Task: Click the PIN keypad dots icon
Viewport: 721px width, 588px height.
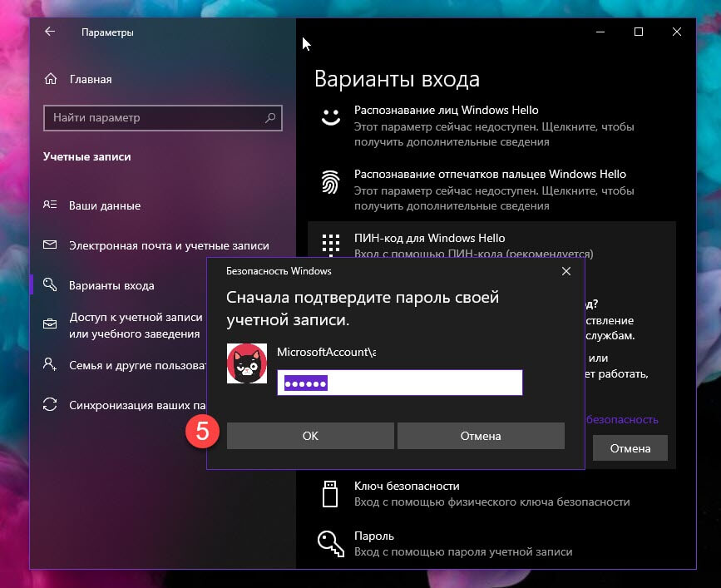Action: point(331,245)
